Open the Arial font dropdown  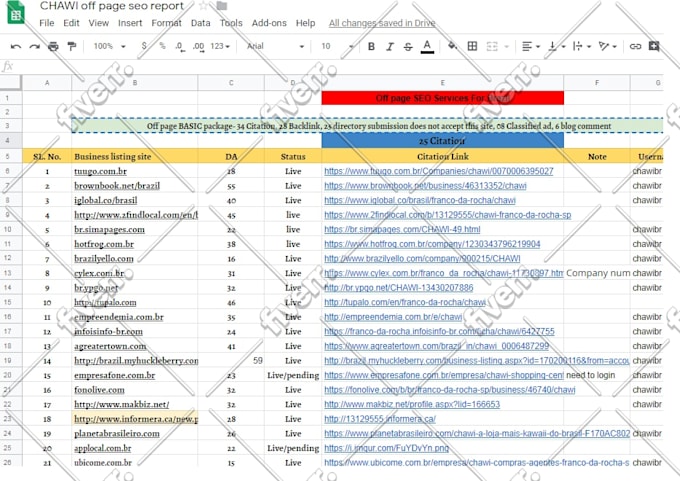(275, 46)
